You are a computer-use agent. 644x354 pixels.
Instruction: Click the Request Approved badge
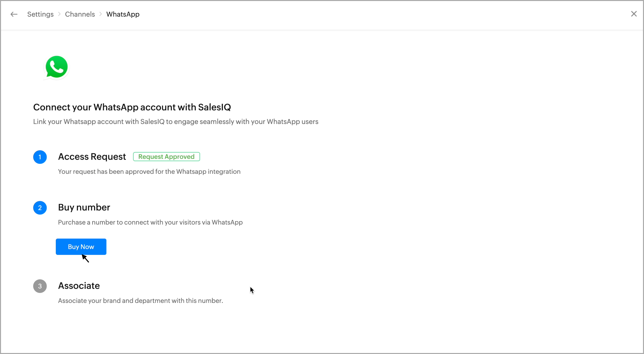point(166,157)
